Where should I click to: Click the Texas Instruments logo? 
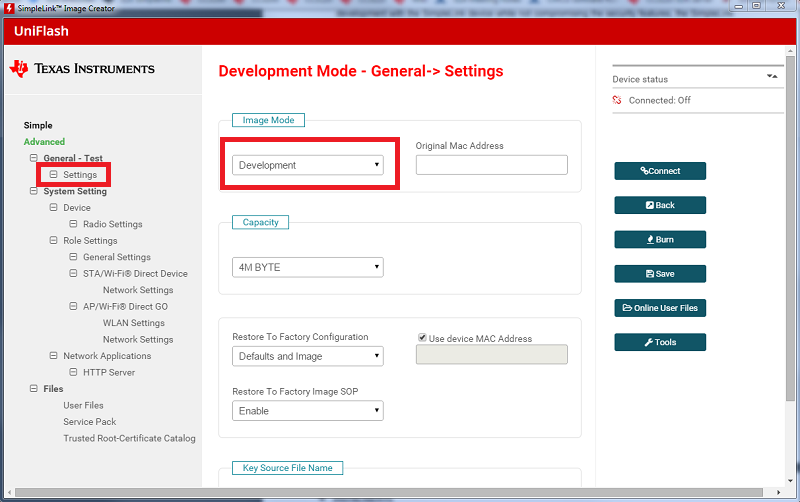click(82, 68)
